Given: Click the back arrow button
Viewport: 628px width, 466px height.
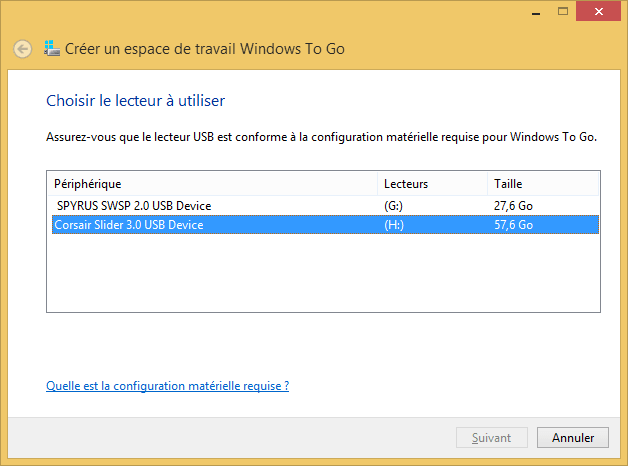Looking at the screenshot, I should (22, 48).
